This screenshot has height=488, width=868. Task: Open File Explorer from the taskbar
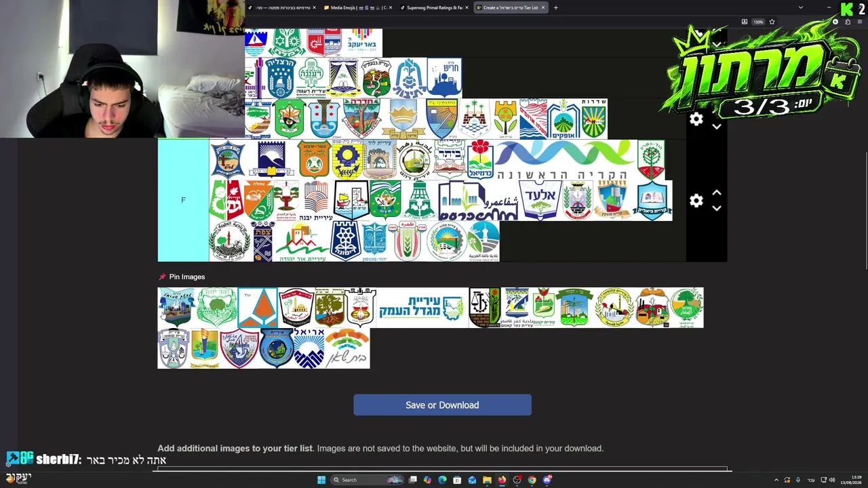coord(487,480)
